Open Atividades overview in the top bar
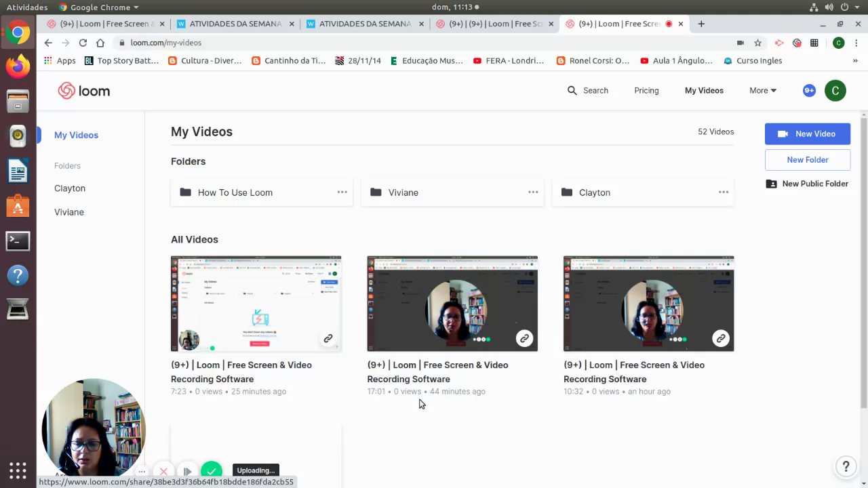The height and width of the screenshot is (488, 868). pyautogui.click(x=27, y=7)
